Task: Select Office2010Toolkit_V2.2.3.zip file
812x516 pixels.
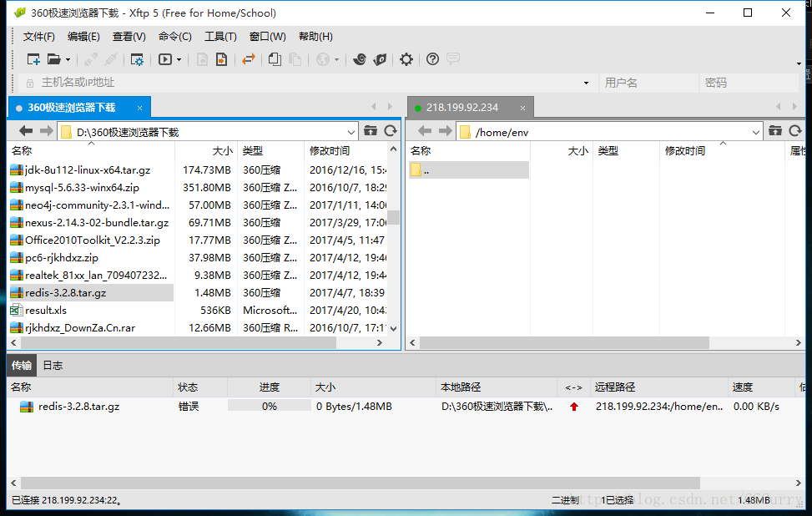Action: pyautogui.click(x=92, y=240)
